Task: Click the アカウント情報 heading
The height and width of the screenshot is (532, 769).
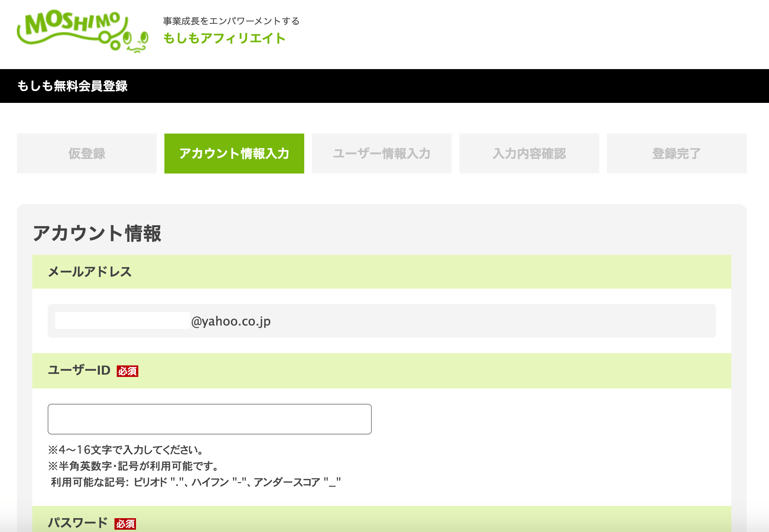Action: pos(97,233)
